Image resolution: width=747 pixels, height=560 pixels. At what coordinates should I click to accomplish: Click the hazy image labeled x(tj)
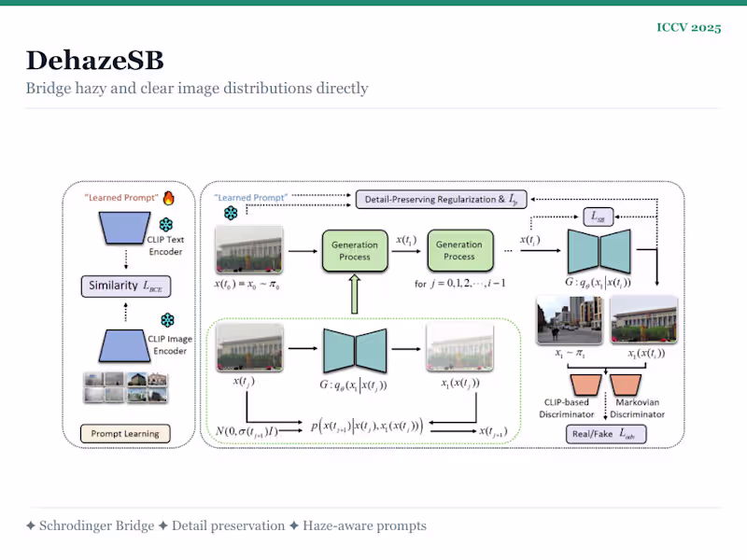[x=250, y=347]
